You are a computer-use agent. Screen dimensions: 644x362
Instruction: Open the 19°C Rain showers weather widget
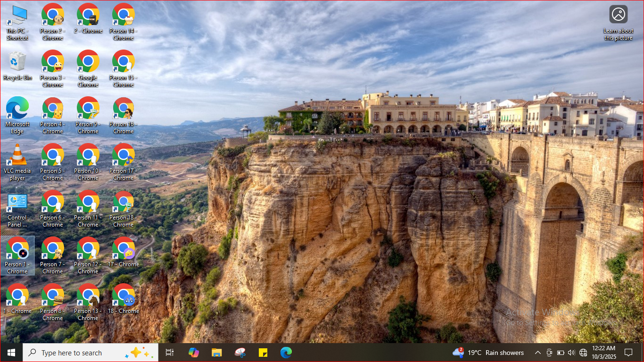tap(488, 353)
